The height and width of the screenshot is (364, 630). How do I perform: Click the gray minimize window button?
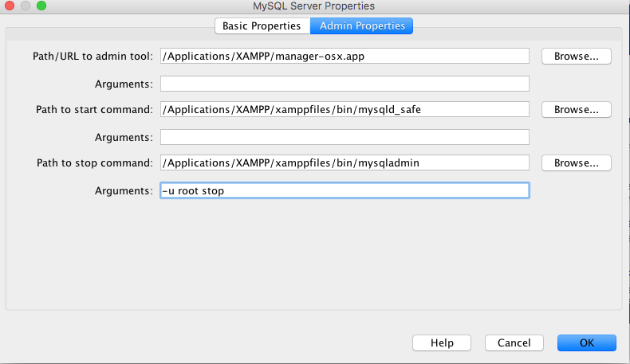coord(26,6)
